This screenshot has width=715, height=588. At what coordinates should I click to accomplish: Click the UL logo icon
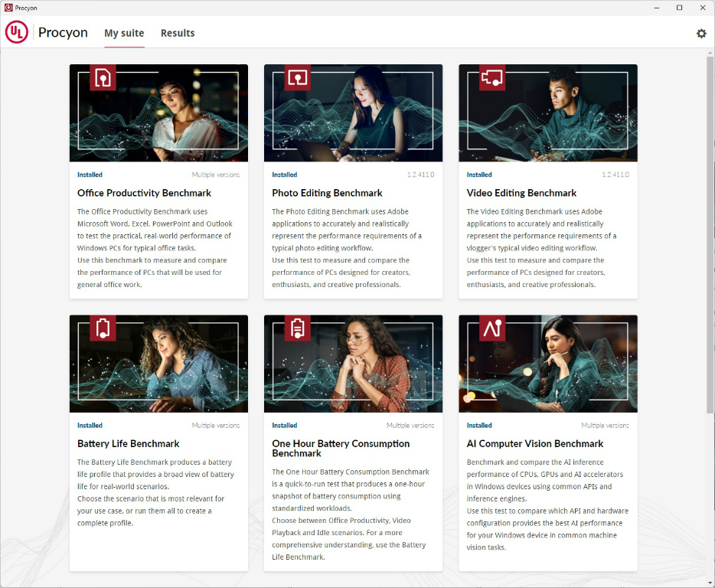(17, 32)
